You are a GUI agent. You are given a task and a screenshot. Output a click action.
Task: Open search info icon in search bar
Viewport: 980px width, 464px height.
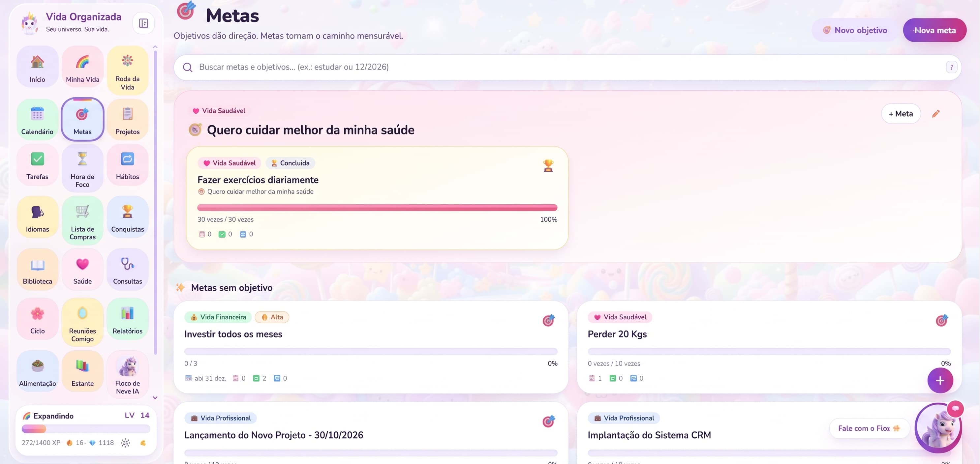(951, 67)
